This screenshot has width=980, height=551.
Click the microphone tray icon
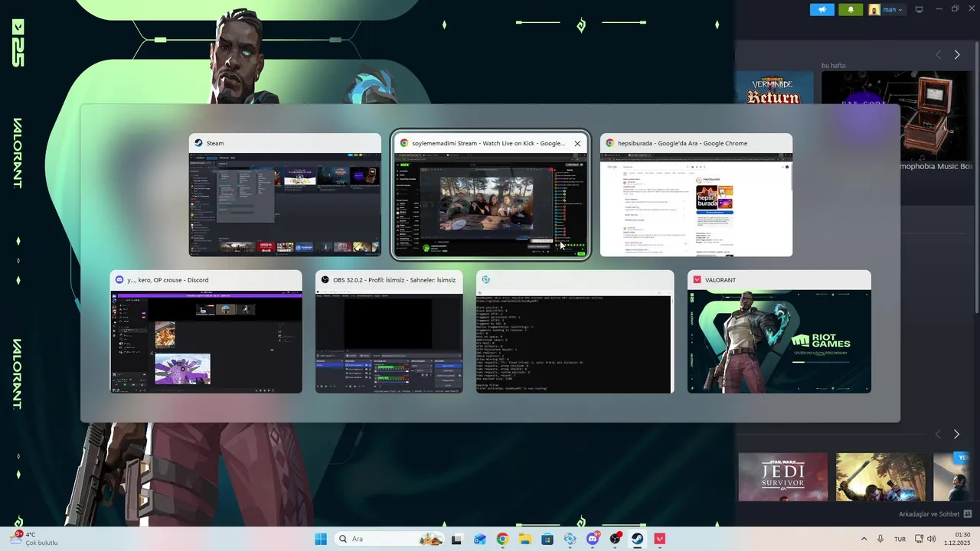click(881, 539)
